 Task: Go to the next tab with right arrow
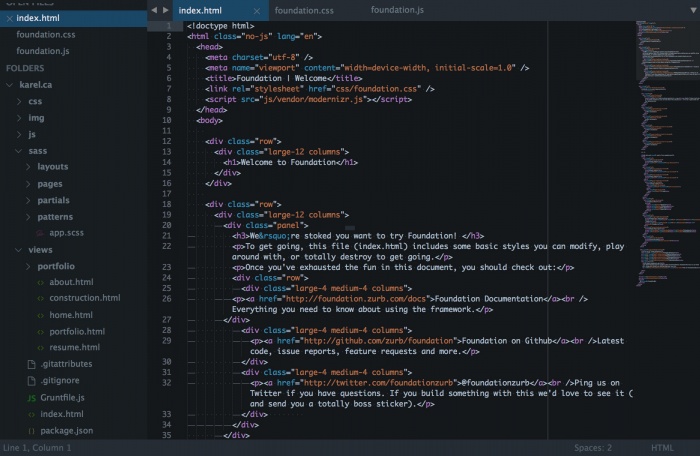pyautogui.click(x=165, y=9)
